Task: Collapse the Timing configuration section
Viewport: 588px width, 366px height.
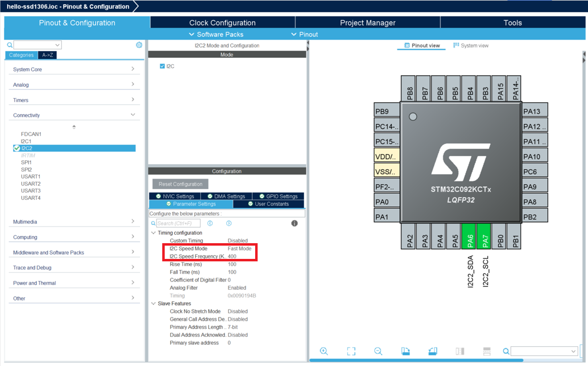Action: point(153,233)
